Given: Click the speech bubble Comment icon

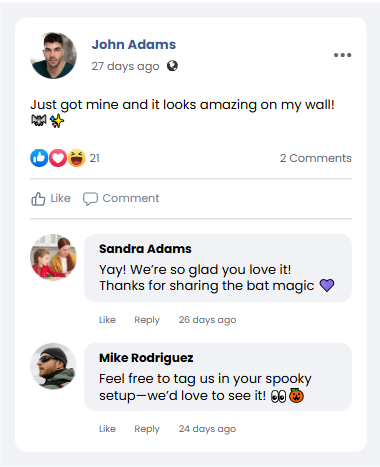Looking at the screenshot, I should (x=90, y=199).
